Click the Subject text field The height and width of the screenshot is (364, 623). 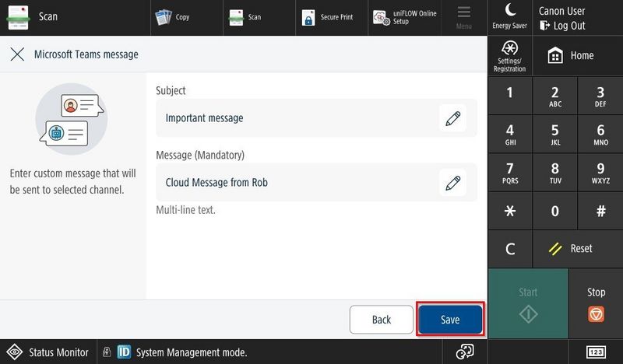(296, 118)
